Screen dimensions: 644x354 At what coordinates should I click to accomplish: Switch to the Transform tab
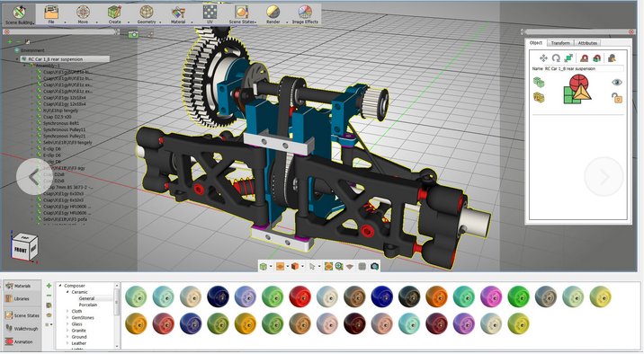560,43
